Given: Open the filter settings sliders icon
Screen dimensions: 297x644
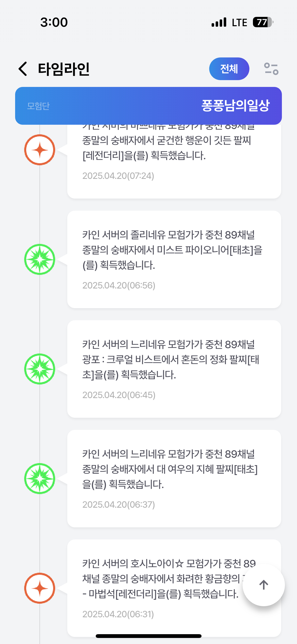Looking at the screenshot, I should [x=271, y=69].
